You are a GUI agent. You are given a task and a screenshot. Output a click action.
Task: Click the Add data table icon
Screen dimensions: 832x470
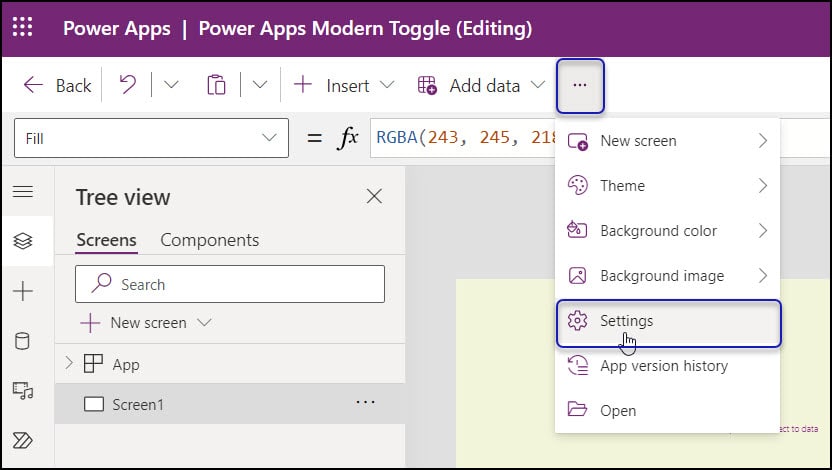[427, 85]
